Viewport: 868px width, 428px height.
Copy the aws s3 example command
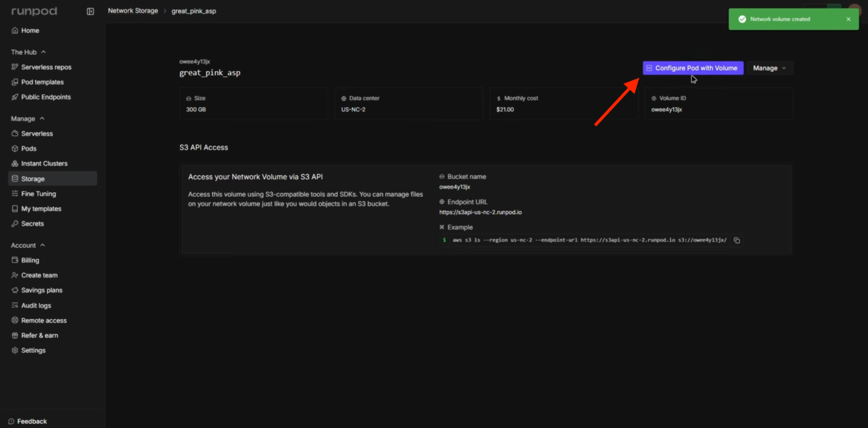pos(737,240)
